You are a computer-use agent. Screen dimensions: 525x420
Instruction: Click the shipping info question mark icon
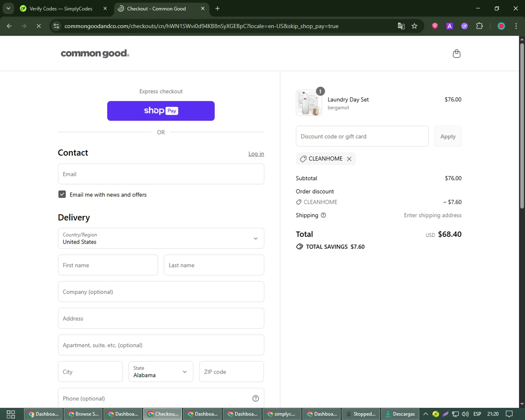(x=323, y=215)
